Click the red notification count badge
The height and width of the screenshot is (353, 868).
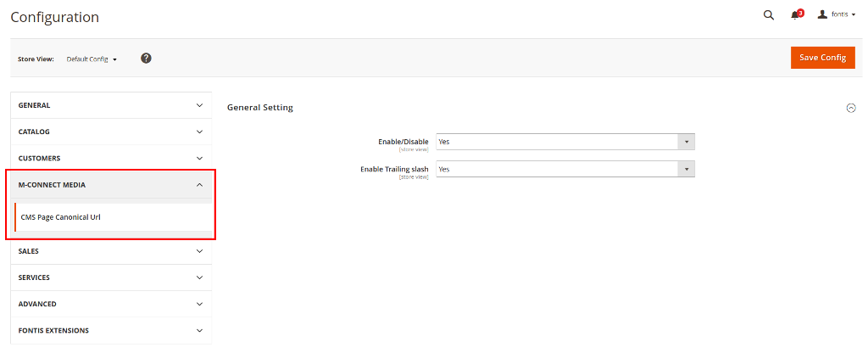pyautogui.click(x=800, y=13)
